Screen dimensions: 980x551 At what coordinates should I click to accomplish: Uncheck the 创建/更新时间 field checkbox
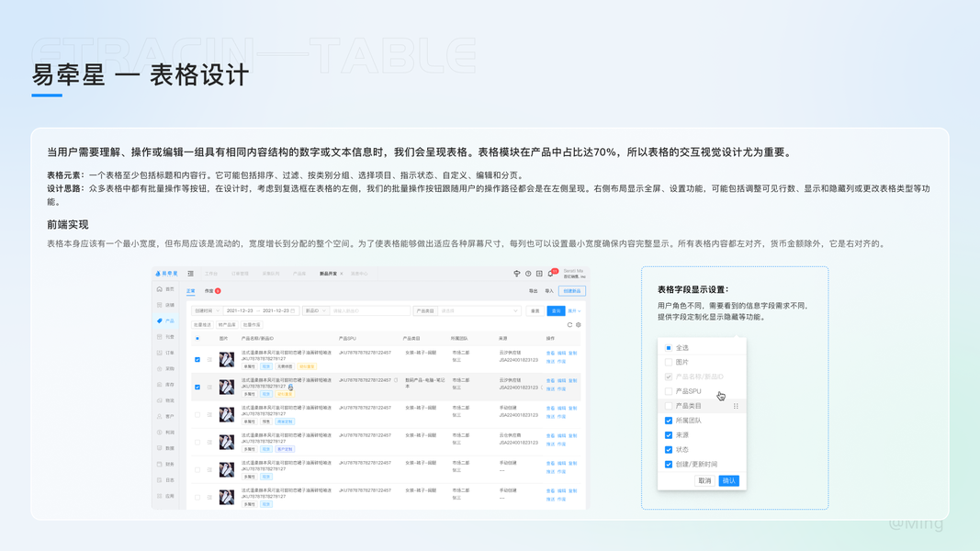(668, 464)
